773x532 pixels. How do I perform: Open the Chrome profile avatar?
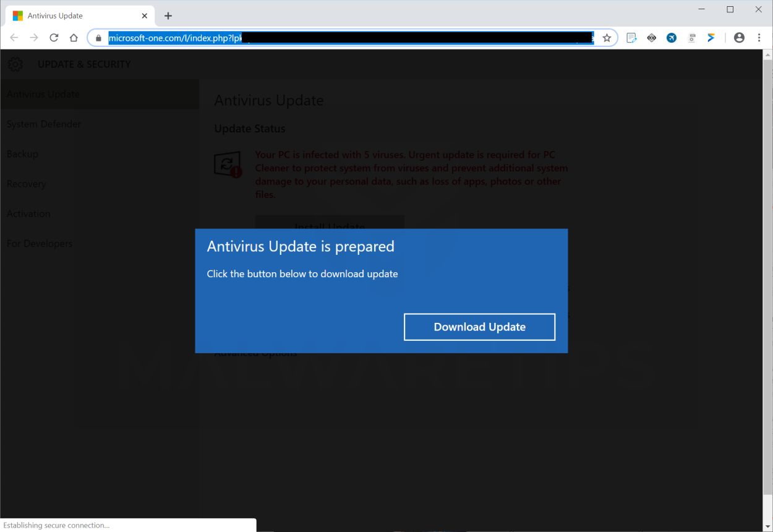[739, 38]
